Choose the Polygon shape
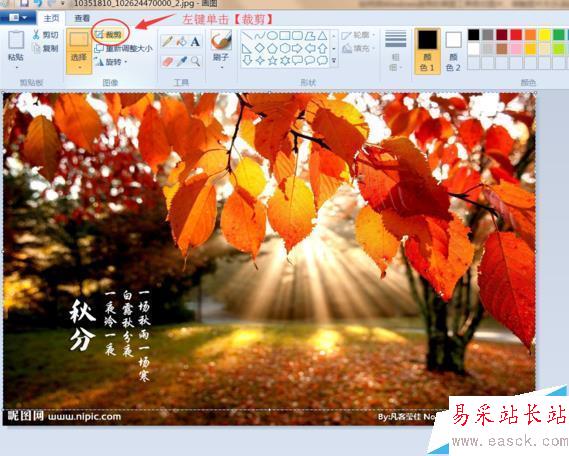The width and height of the screenshot is (569, 456). [310, 36]
